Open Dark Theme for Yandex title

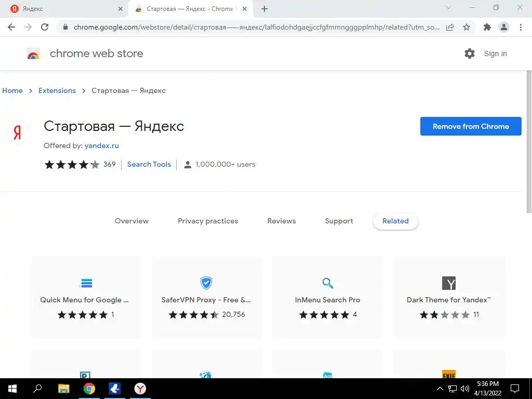click(x=449, y=300)
